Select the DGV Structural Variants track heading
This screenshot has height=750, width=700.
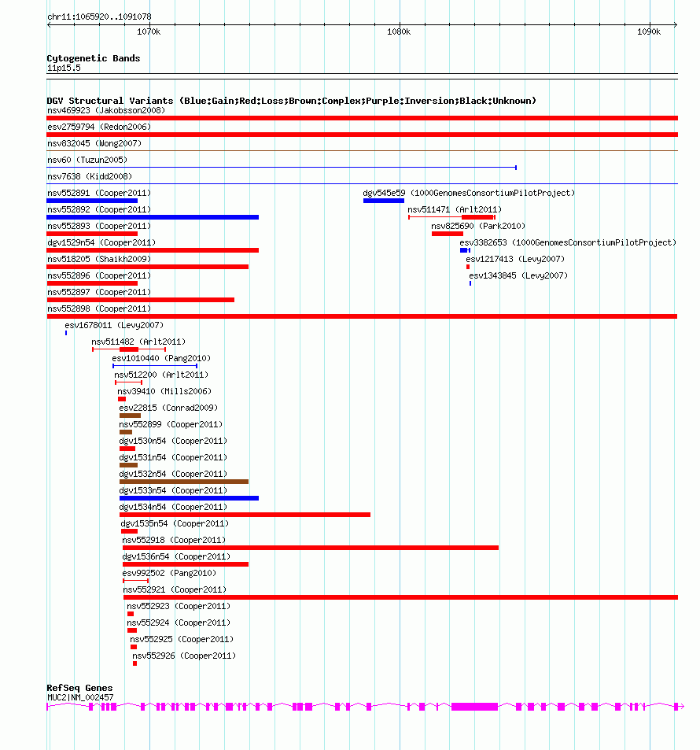click(x=292, y=101)
